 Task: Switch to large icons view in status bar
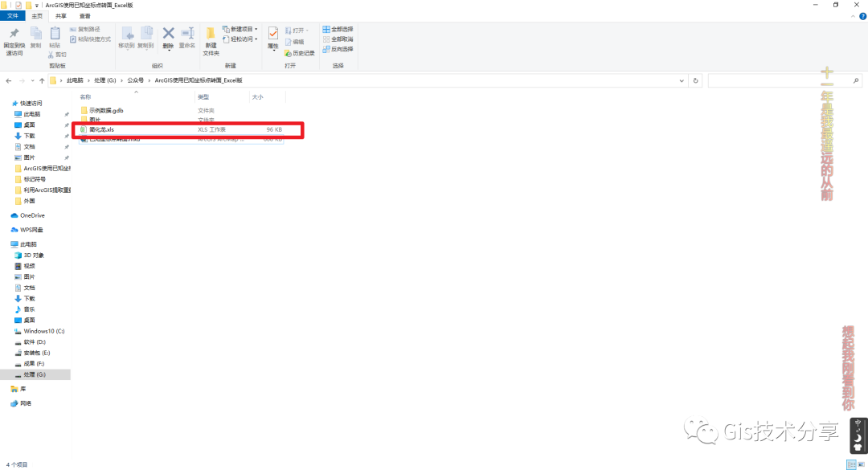coord(862,464)
